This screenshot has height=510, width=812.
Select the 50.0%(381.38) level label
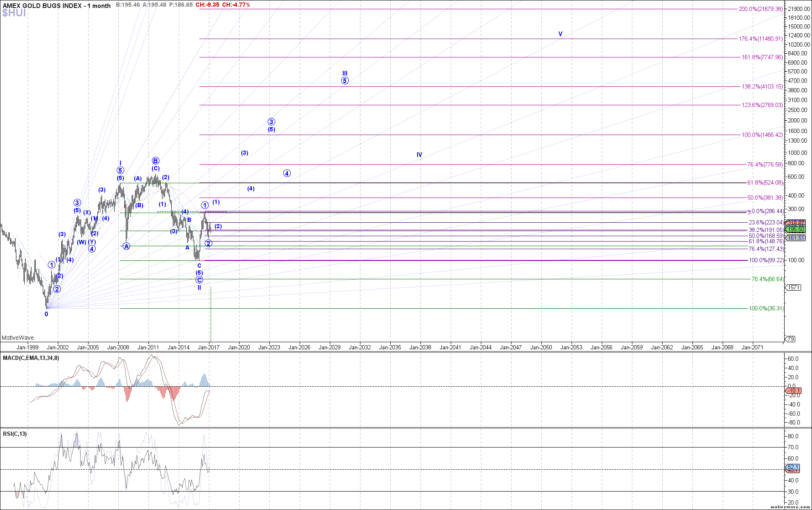tap(765, 198)
